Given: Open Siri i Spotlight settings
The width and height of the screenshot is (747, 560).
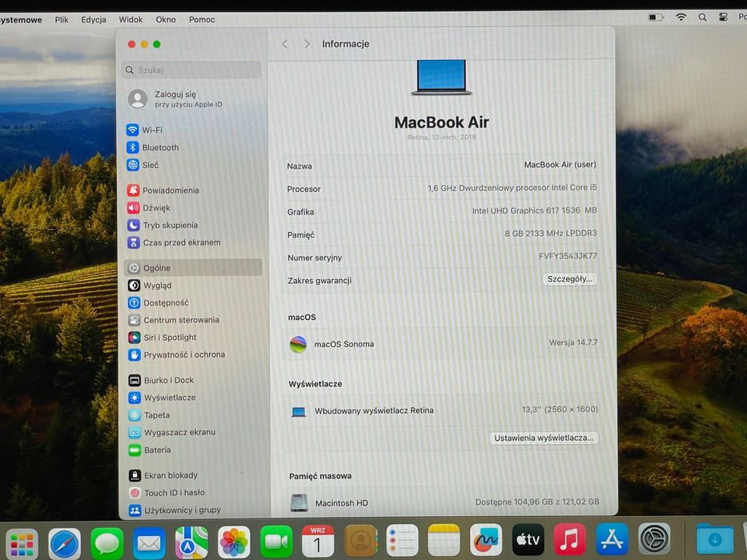Looking at the screenshot, I should pos(162,338).
